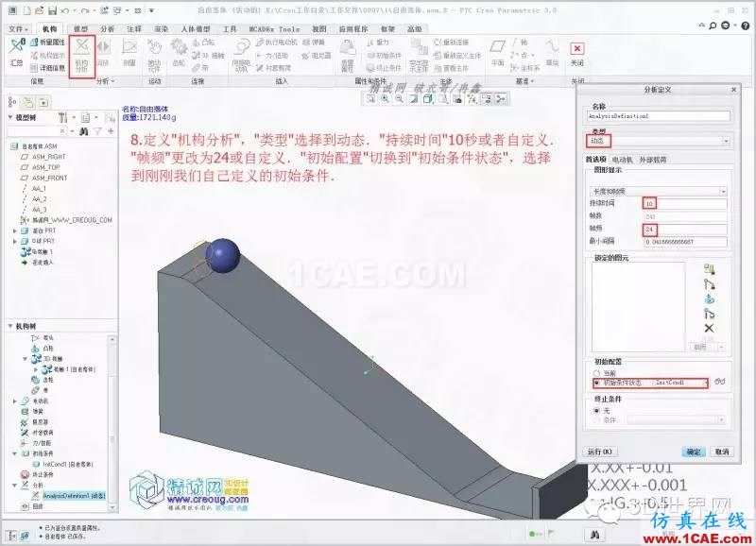Open the 重力 gravity settings
This screenshot has width=756, height=546.
click(377, 43)
